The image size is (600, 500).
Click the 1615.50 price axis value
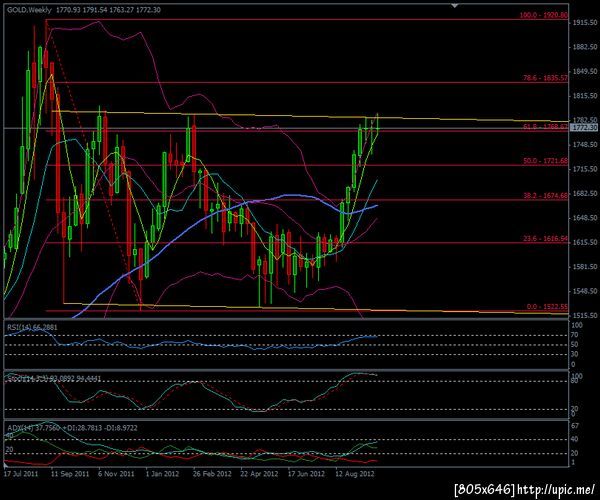pyautogui.click(x=585, y=243)
